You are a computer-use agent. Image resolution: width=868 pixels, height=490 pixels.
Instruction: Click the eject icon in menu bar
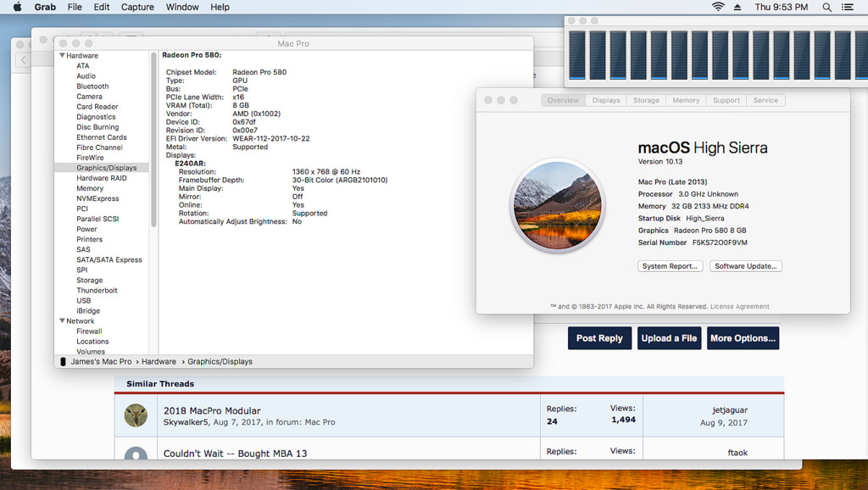(737, 7)
